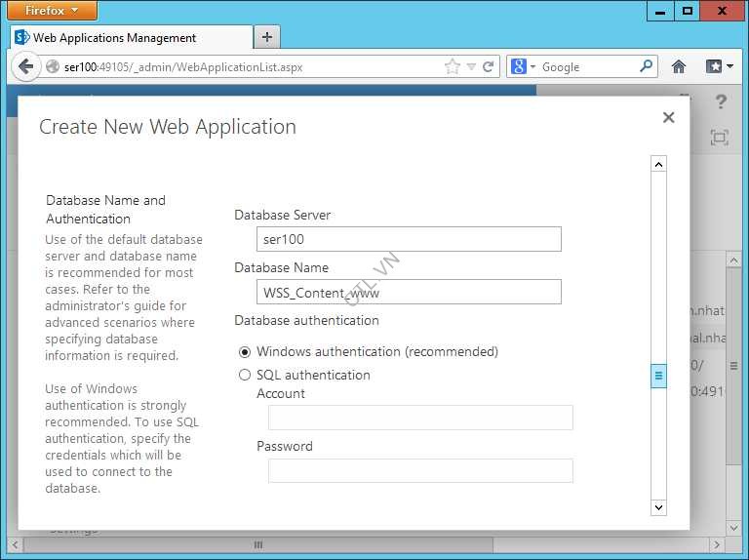The image size is (749, 560).
Task: Show URL history dropdown arrow in address bar
Action: 471,66
